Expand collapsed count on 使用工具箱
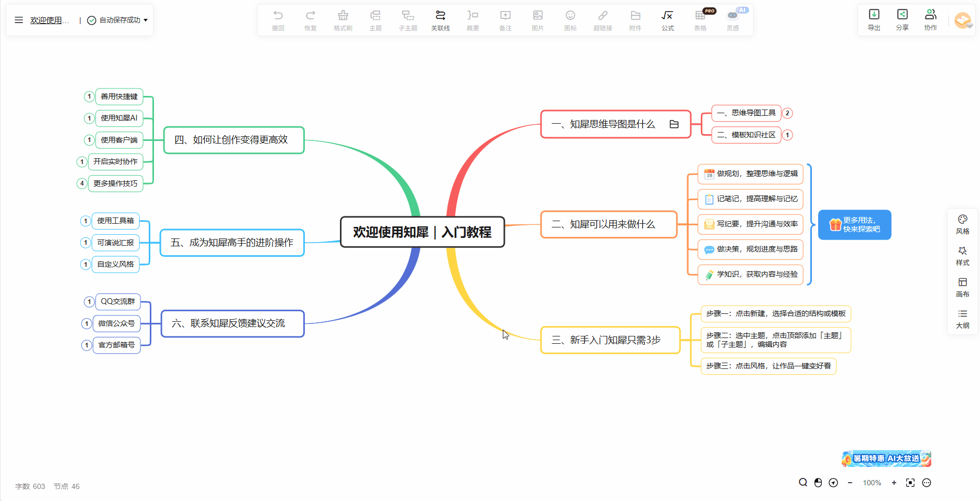This screenshot has width=980, height=501. [86, 221]
